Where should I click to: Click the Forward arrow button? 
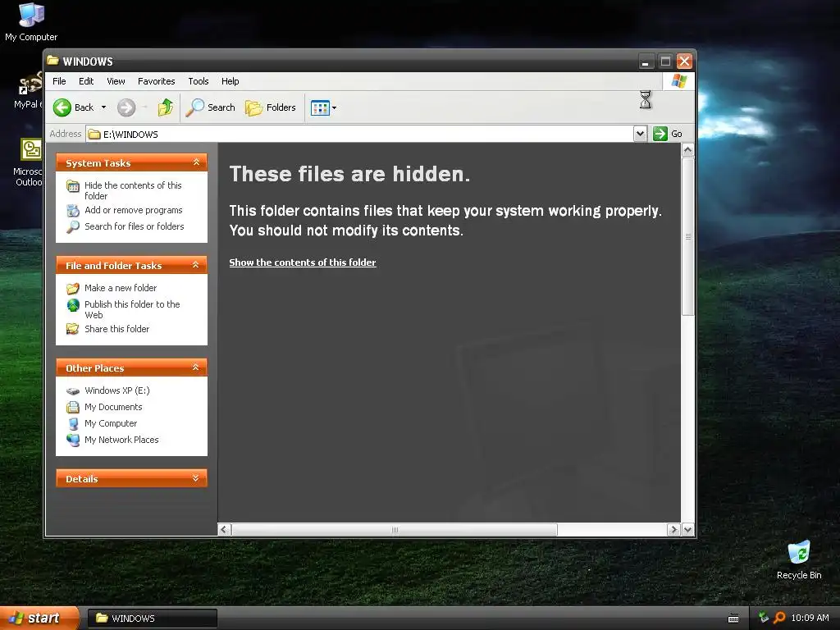tap(126, 107)
